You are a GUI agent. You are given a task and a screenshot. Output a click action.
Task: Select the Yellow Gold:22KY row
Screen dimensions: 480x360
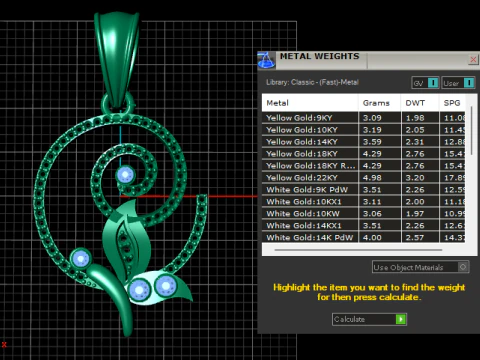(363, 178)
